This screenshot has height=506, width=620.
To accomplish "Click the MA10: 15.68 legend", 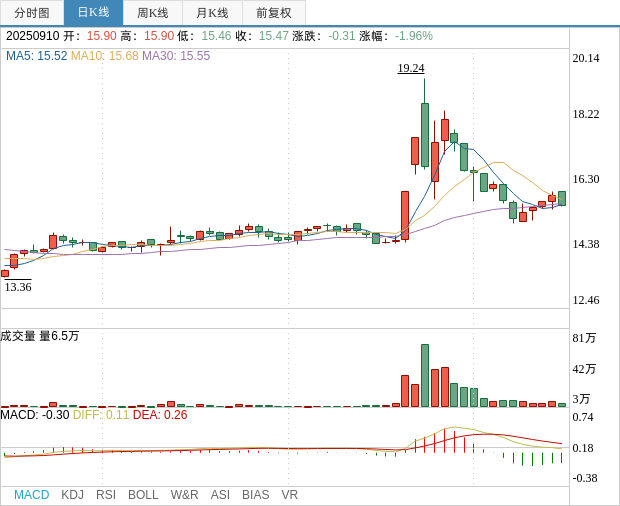I will pos(105,56).
